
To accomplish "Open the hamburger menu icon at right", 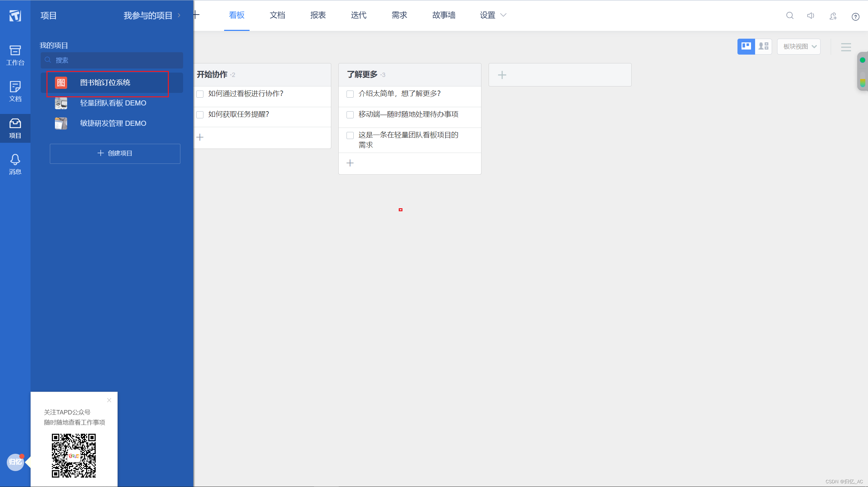I will 846,47.
